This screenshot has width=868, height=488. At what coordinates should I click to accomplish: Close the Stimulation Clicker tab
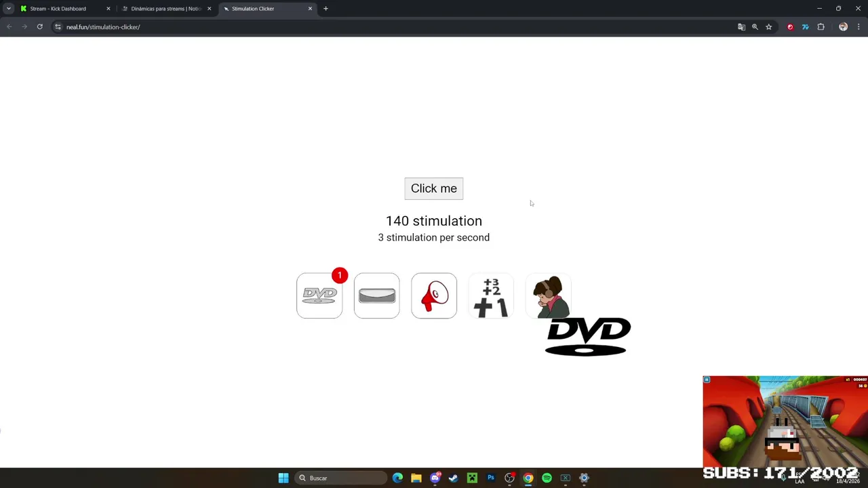coord(311,9)
